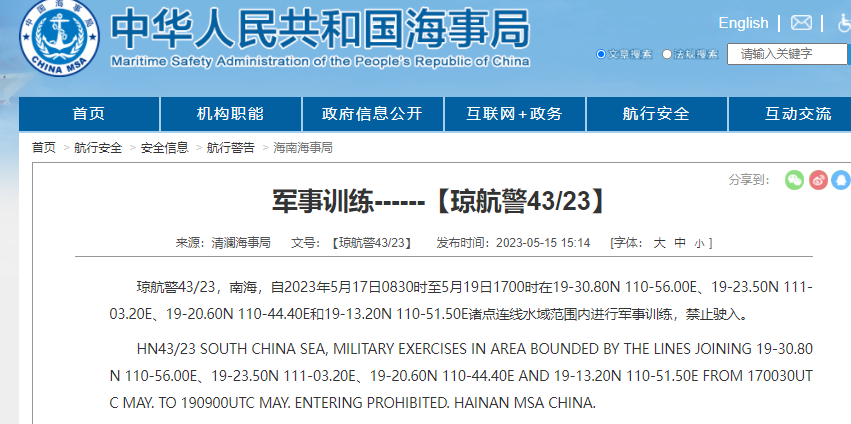Open 互动交流 navigation menu

coord(797,114)
